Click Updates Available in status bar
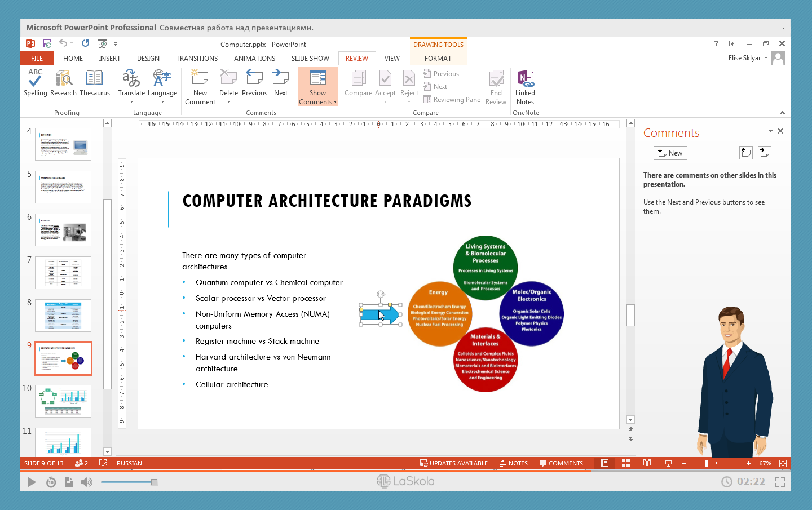The height and width of the screenshot is (510, 812). [x=454, y=463]
